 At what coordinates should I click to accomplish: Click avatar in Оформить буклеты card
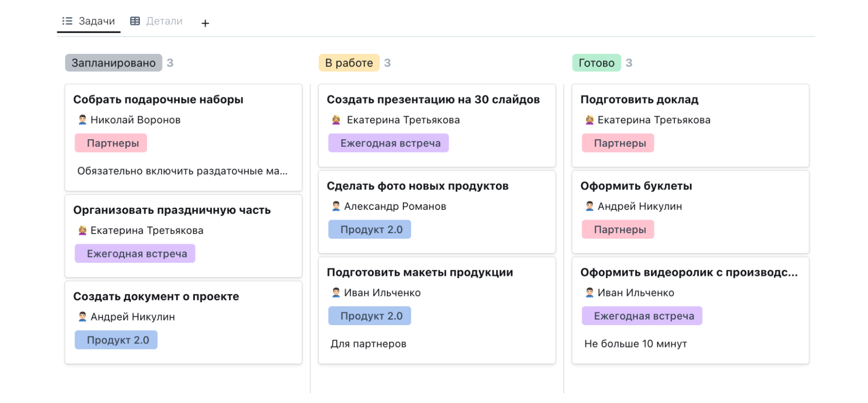(x=589, y=206)
